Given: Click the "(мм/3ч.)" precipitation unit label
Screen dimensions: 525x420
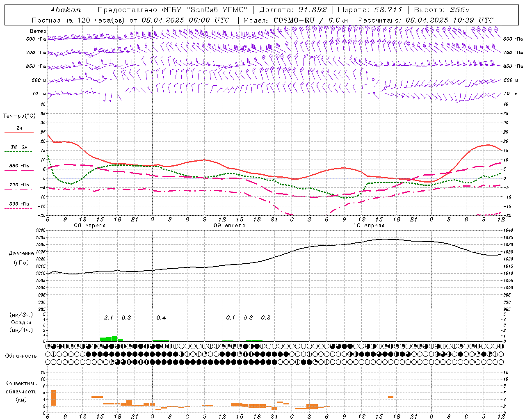Looking at the screenshot, I should (x=21, y=315).
